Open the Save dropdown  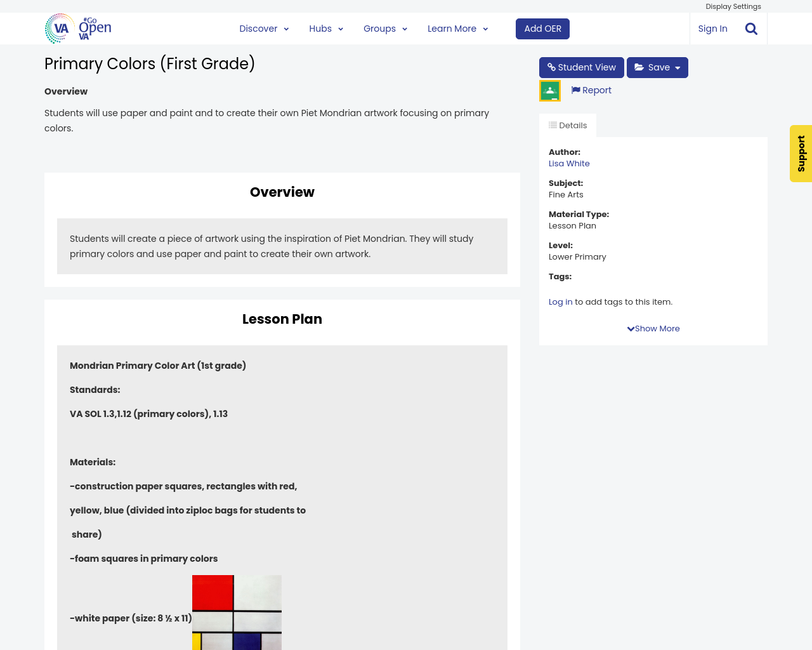click(657, 67)
